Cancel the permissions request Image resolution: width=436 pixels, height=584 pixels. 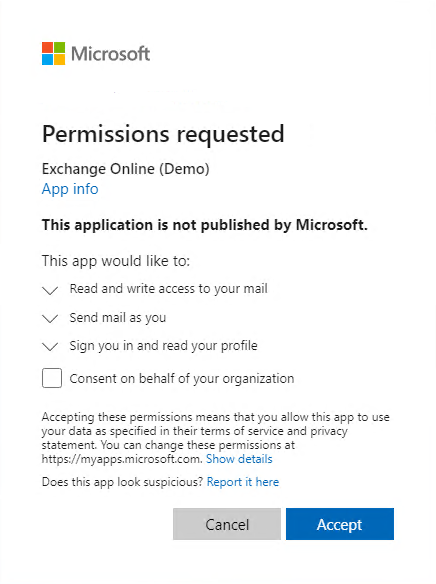coord(227,524)
